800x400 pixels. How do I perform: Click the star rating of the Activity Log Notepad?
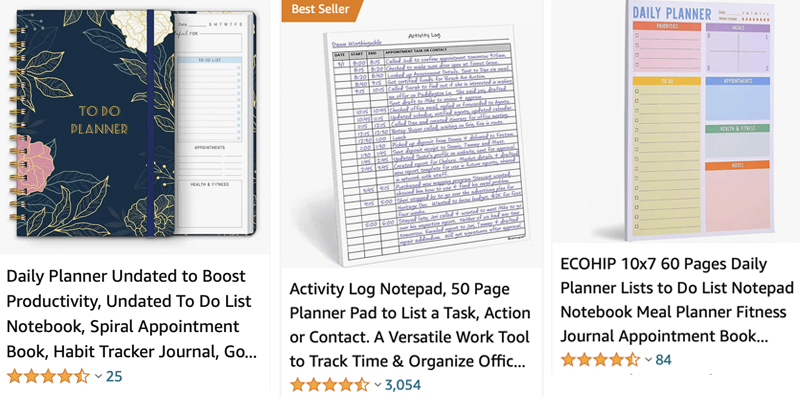[x=329, y=384]
